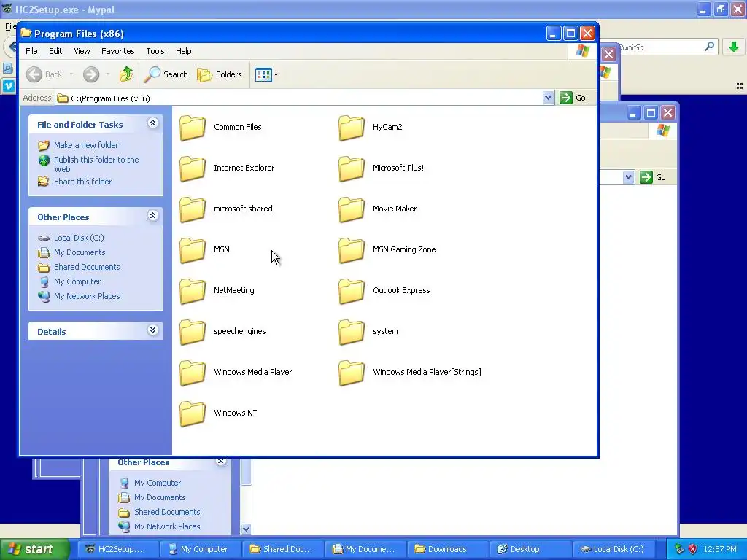Open the View menu

pyautogui.click(x=82, y=51)
